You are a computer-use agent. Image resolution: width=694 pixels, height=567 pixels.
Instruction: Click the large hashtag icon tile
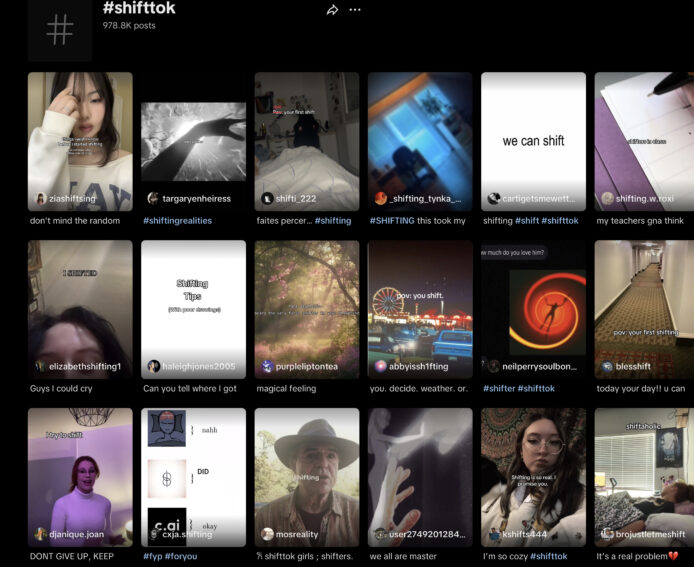(60, 29)
